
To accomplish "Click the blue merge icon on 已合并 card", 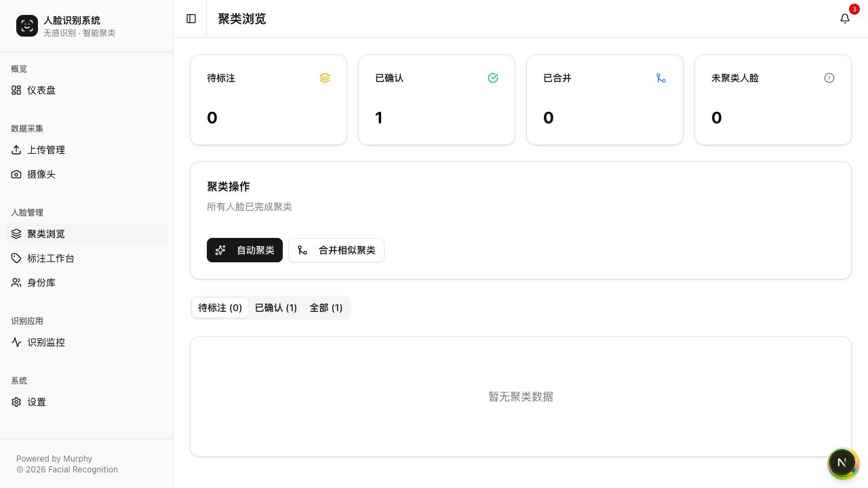I will point(661,78).
